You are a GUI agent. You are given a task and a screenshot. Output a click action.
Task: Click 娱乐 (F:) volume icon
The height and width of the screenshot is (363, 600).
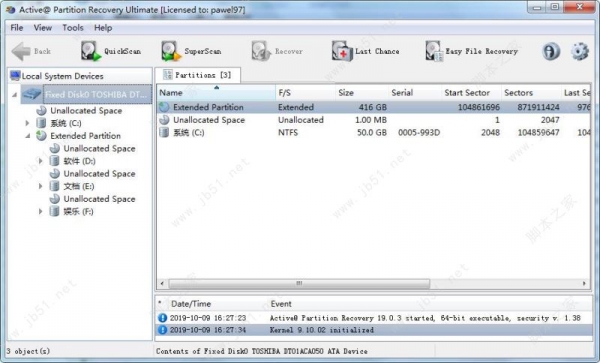pyautogui.click(x=54, y=212)
